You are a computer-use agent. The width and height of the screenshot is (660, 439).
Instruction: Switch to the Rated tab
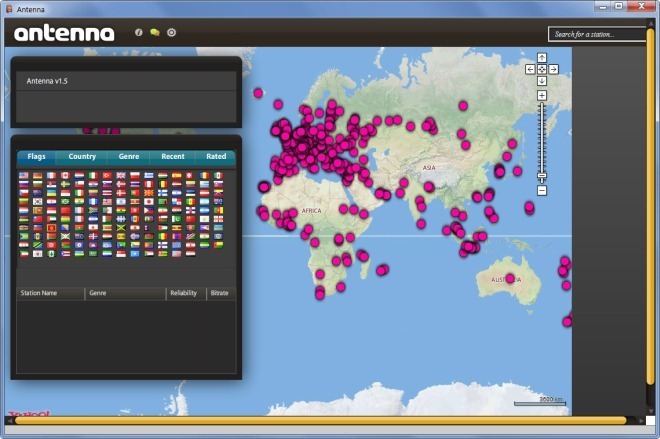(x=216, y=157)
